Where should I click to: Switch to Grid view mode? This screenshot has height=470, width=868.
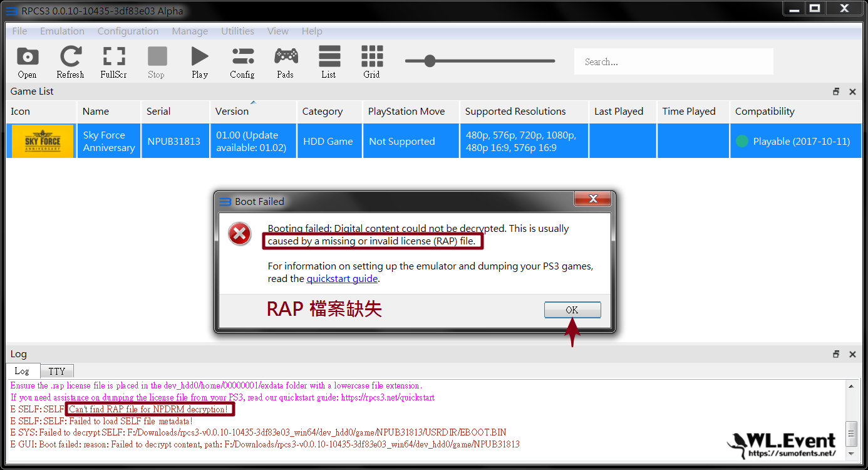pyautogui.click(x=372, y=62)
